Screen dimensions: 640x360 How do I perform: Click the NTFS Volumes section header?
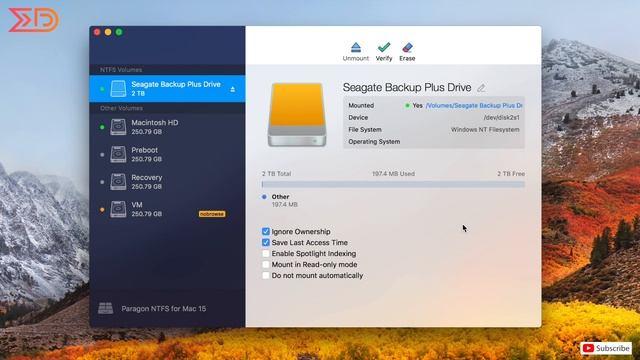(121, 70)
